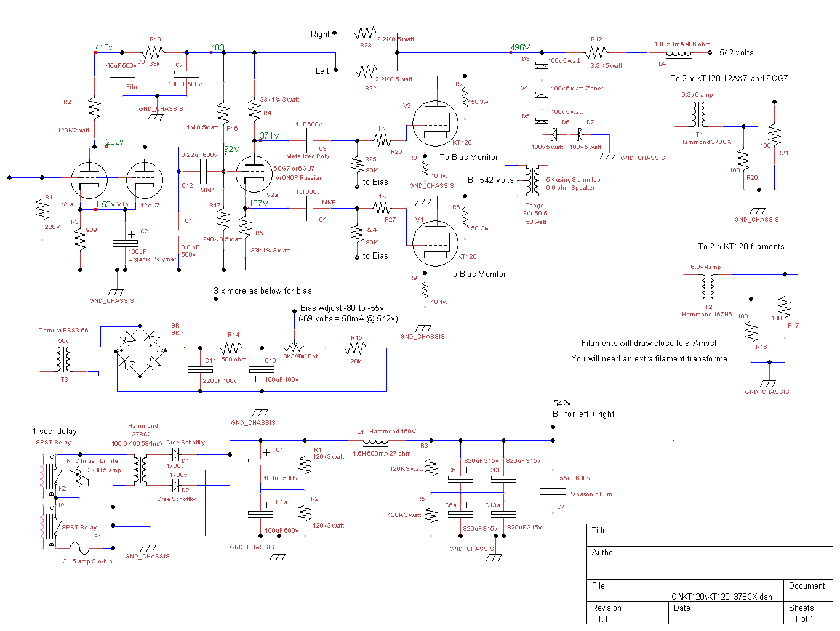Select the T1 filament transformer symbol
The image size is (840, 631).
pos(699,114)
